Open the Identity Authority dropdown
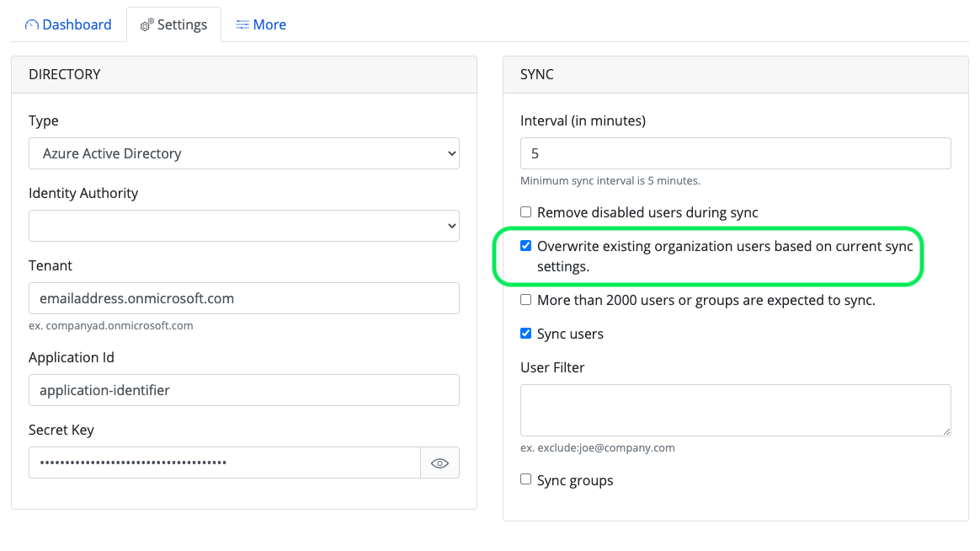Viewport: 980px width, 551px height. click(x=244, y=226)
